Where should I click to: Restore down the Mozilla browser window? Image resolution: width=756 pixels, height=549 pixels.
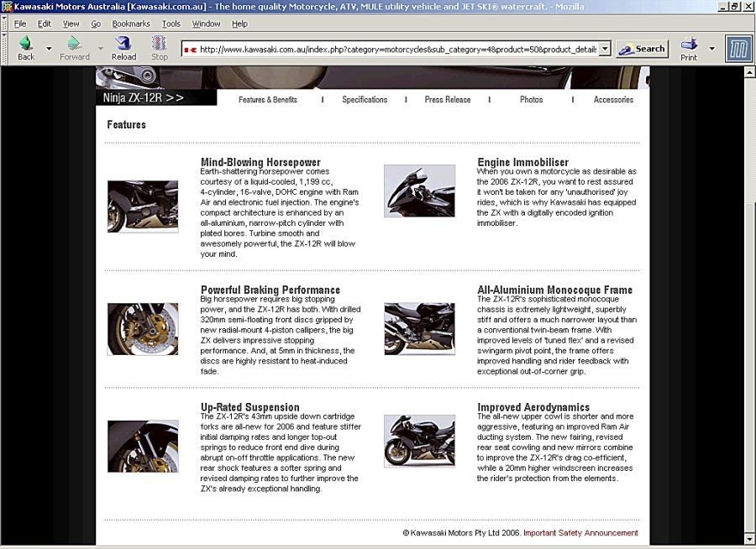coord(734,6)
